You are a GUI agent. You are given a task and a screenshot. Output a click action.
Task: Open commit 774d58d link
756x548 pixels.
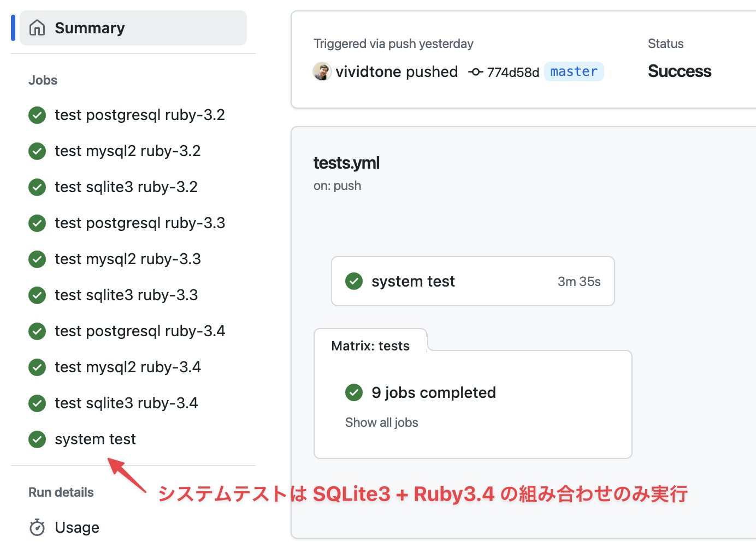tap(512, 72)
